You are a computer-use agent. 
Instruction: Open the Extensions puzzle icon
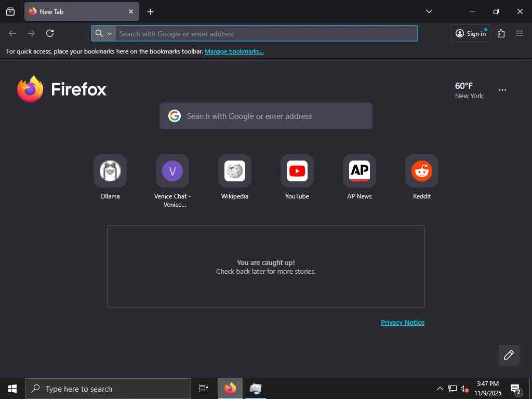tap(501, 33)
